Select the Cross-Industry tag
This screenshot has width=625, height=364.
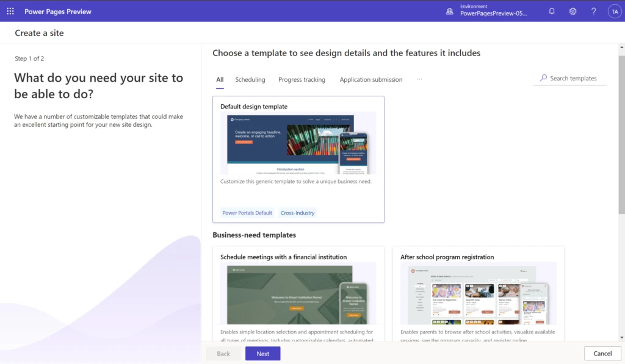pos(297,213)
